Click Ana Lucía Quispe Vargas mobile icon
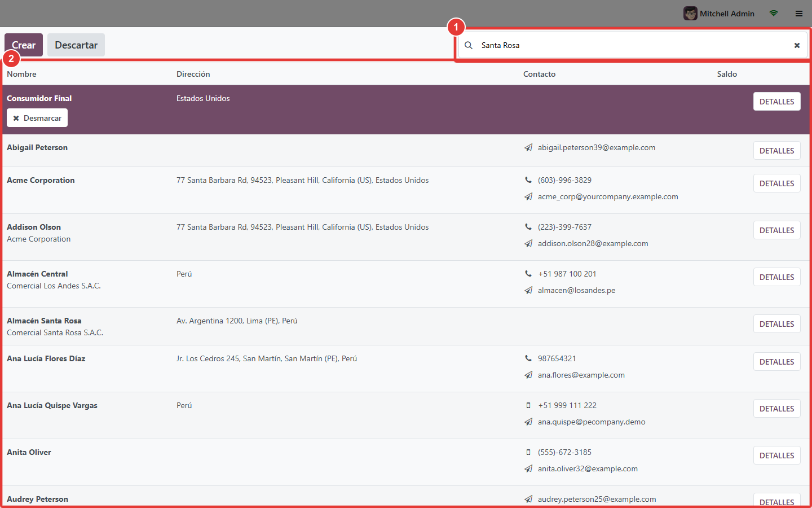The height and width of the screenshot is (508, 812). [528, 405]
